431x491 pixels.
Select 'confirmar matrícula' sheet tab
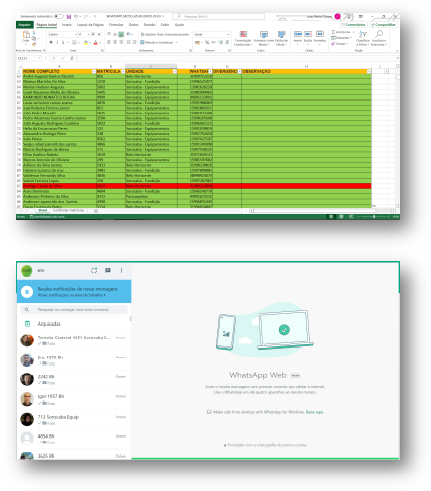coord(68,210)
